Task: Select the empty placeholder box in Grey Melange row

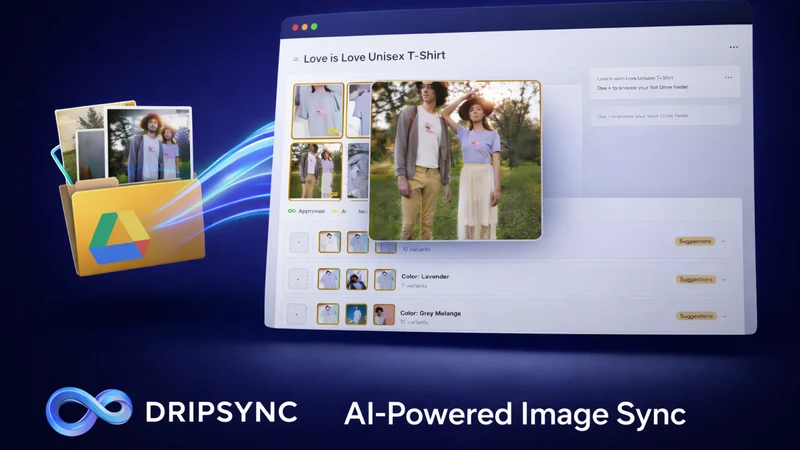Action: (x=297, y=314)
